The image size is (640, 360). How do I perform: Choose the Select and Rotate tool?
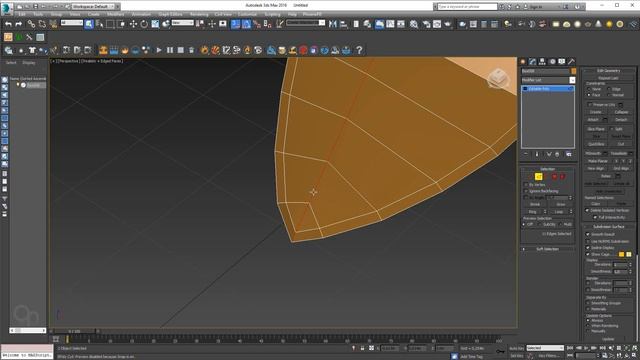pos(144,24)
